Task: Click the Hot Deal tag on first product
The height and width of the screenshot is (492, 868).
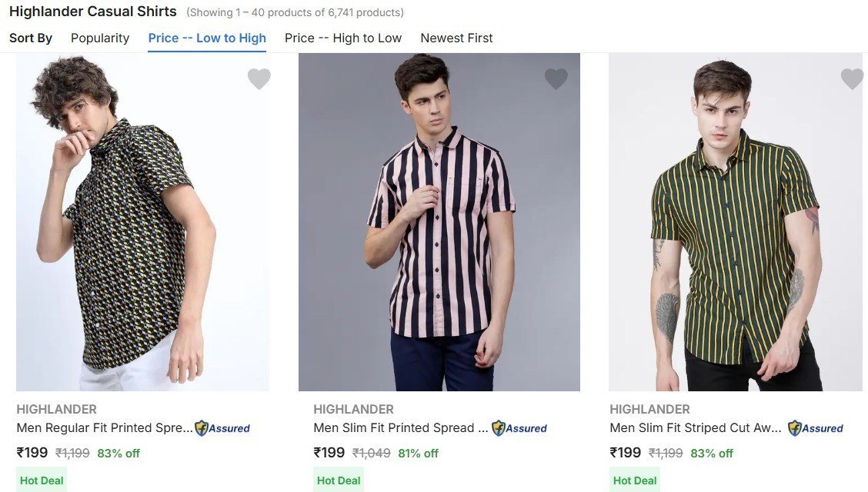Action: [x=41, y=480]
